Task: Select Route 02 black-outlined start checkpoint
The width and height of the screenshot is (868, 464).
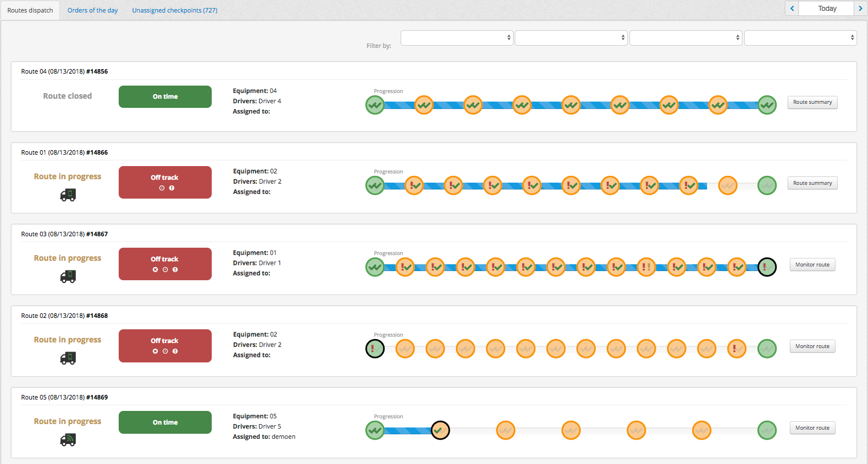Action: 375,349
